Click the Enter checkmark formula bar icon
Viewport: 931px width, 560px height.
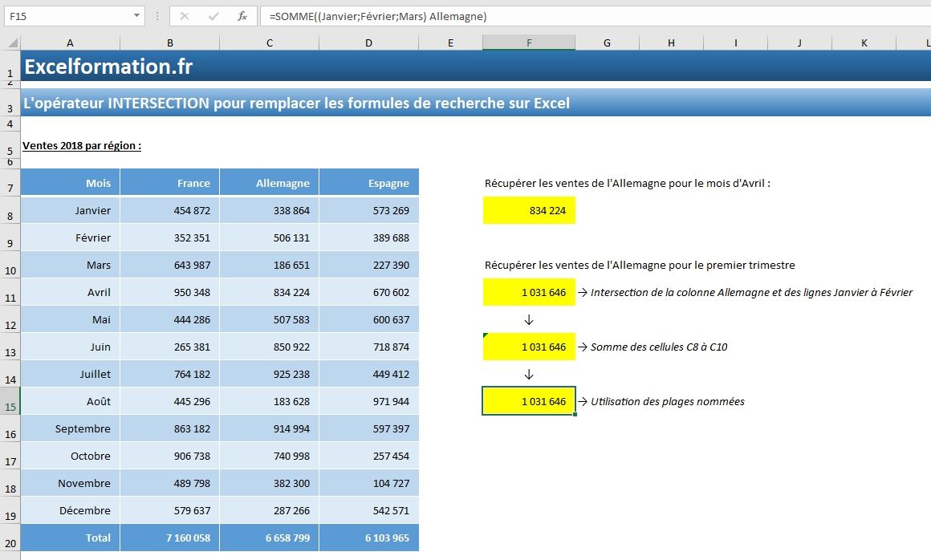tap(213, 16)
